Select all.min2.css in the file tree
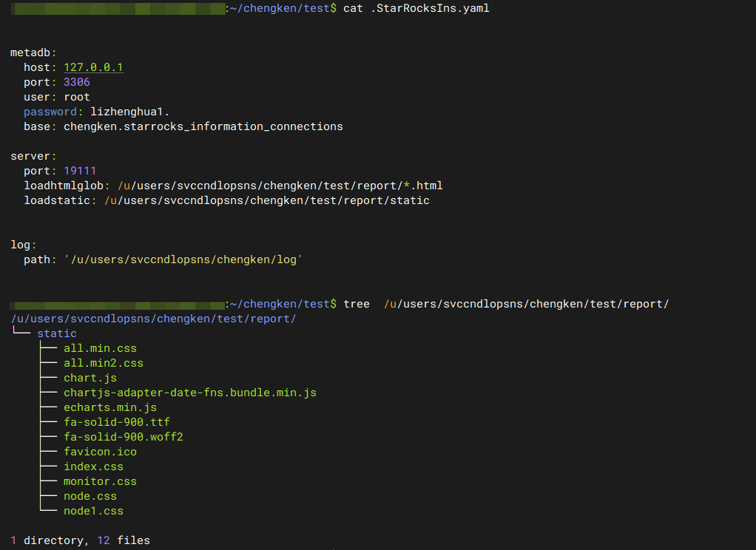 103,363
